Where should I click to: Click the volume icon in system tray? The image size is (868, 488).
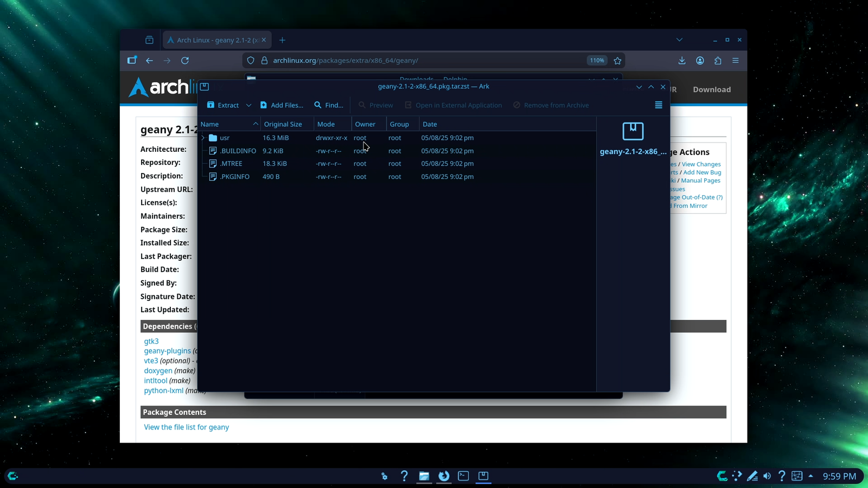767,476
